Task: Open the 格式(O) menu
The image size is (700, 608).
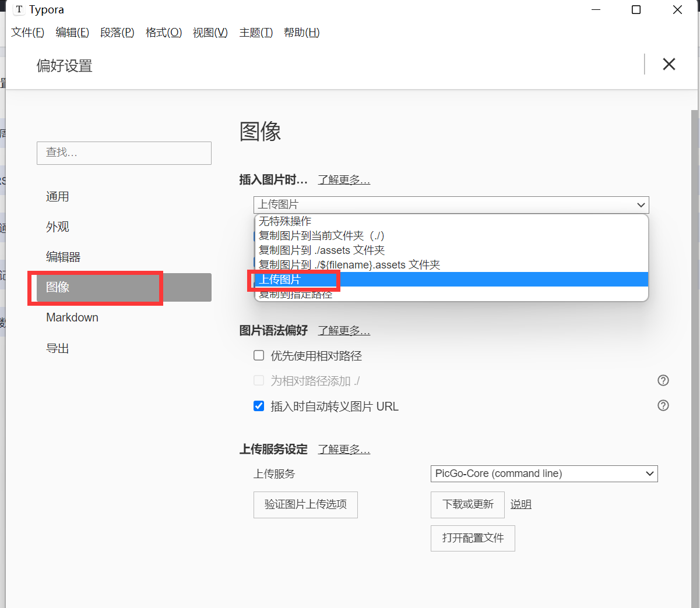Action: click(x=164, y=33)
